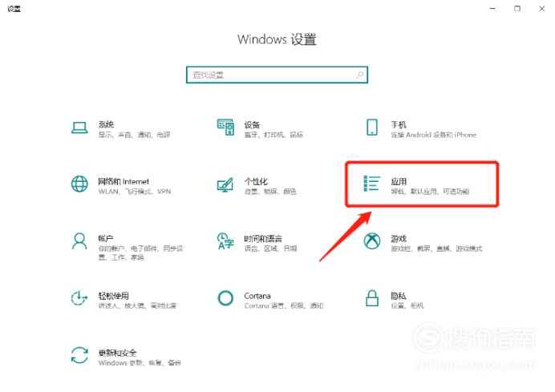Minimize the 设置 window
The width and height of the screenshot is (555, 392).
coord(492,9)
